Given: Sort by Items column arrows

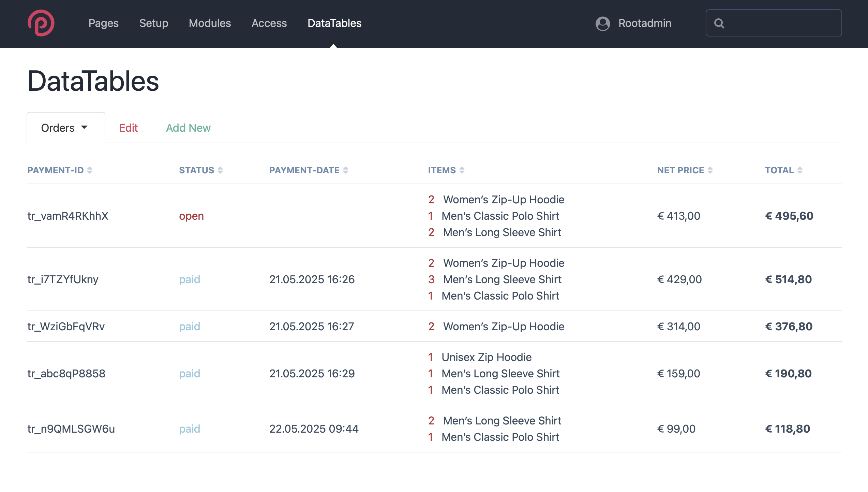Looking at the screenshot, I should point(462,170).
